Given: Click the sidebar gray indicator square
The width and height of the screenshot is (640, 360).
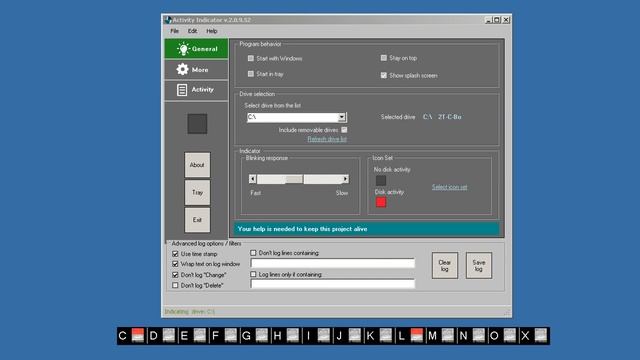Looking at the screenshot, I should click(x=197, y=124).
